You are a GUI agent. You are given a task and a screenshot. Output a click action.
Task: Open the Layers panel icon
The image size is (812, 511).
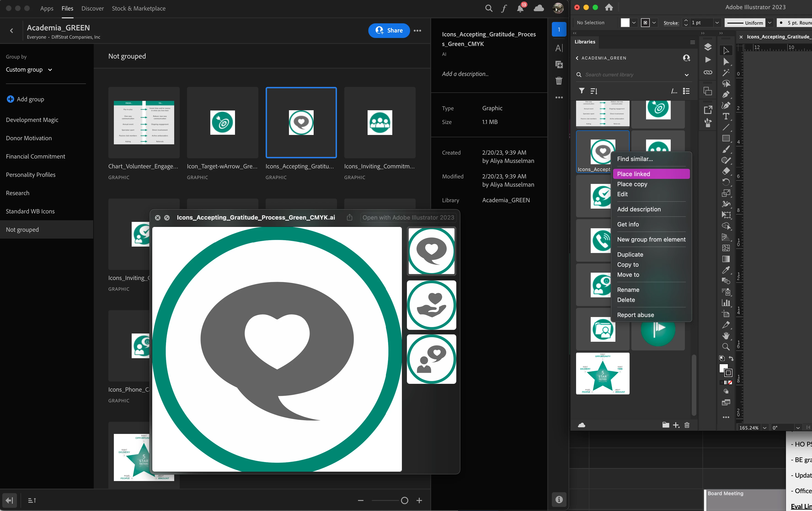(708, 47)
